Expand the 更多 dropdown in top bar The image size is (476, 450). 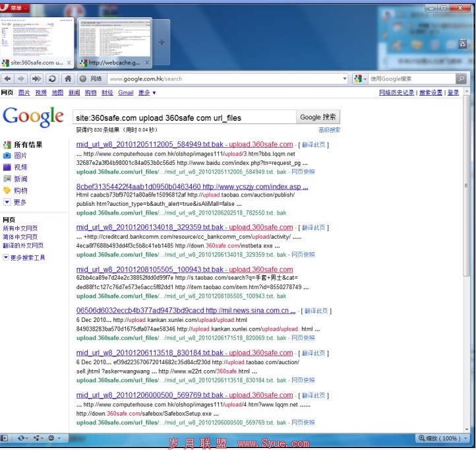pyautogui.click(x=147, y=92)
